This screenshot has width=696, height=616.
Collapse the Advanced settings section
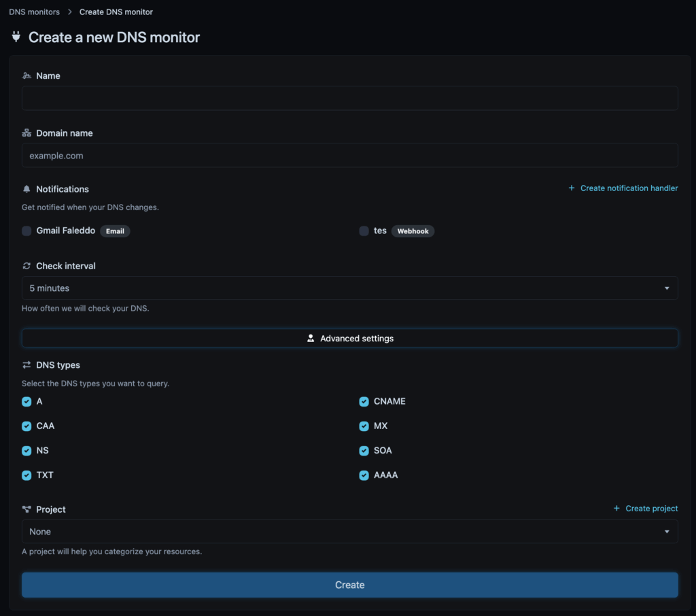click(349, 338)
